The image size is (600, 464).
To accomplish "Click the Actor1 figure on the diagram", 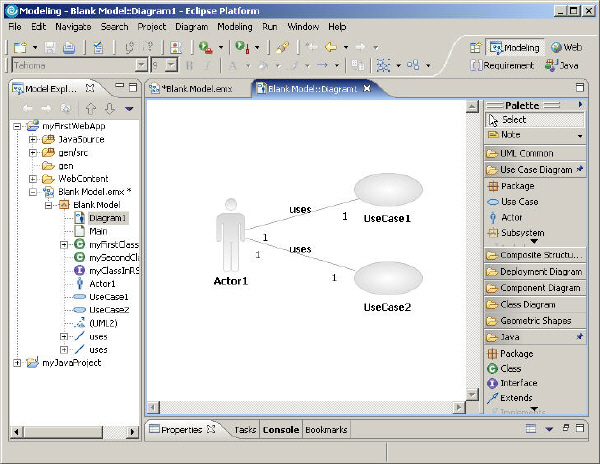I will [x=231, y=234].
